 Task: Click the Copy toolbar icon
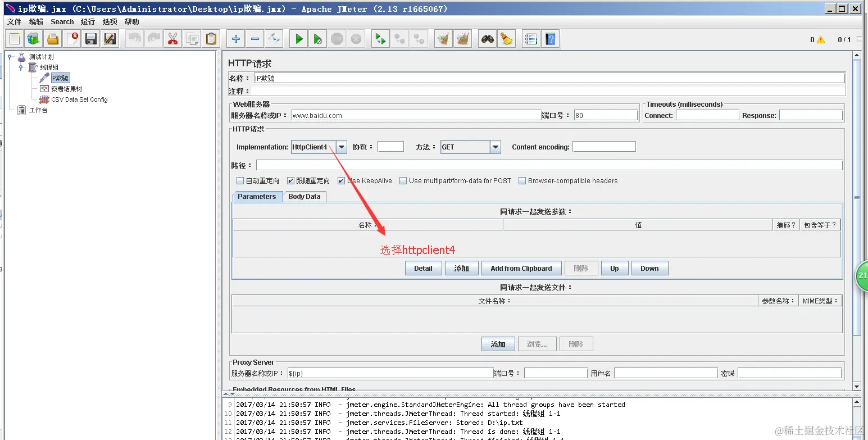click(x=192, y=39)
